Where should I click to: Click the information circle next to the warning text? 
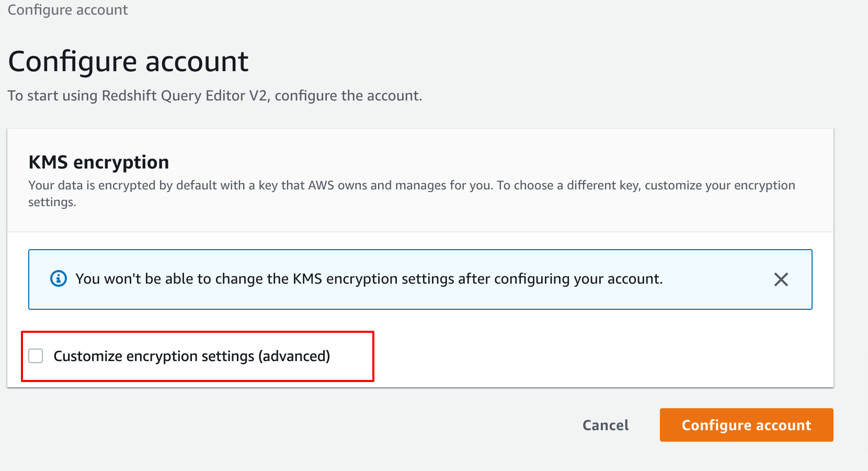point(58,279)
